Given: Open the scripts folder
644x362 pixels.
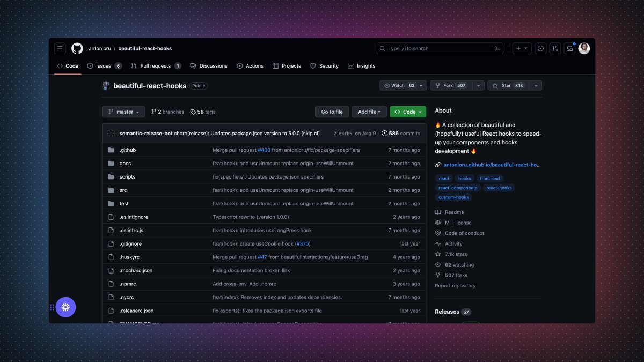Looking at the screenshot, I should [127, 176].
